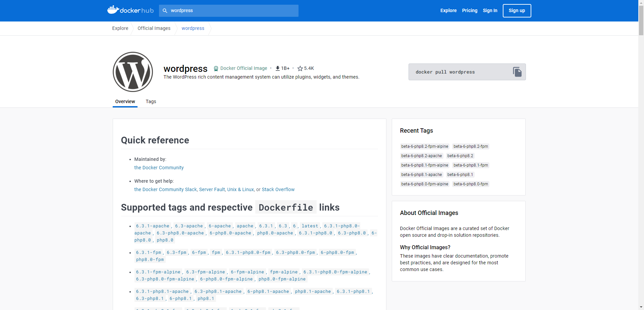Click the download icon beside 1B+
The height and width of the screenshot is (310, 644).
[x=278, y=69]
